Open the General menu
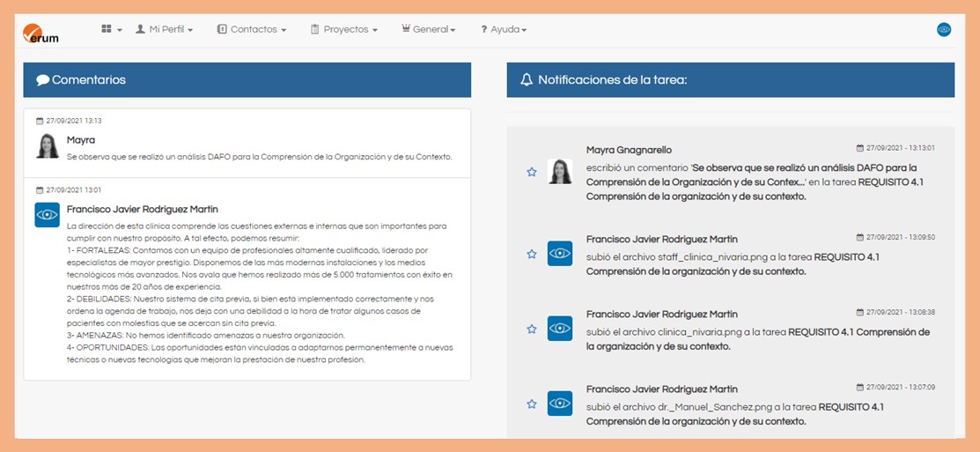 (429, 29)
